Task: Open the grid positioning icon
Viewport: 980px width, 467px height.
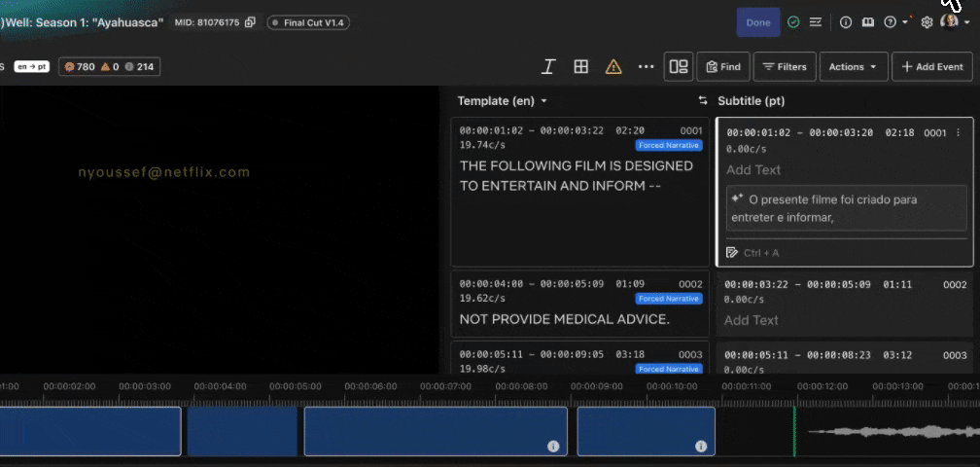Action: [581, 67]
